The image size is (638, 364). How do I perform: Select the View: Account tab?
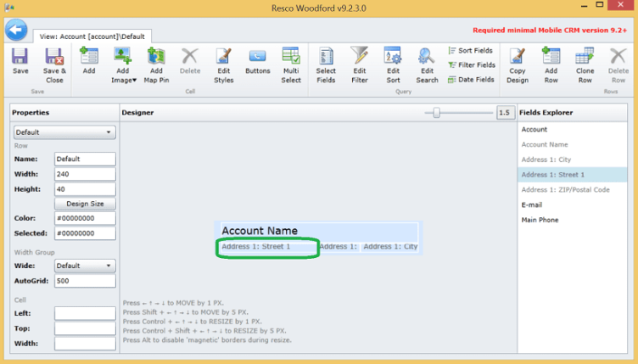point(92,36)
